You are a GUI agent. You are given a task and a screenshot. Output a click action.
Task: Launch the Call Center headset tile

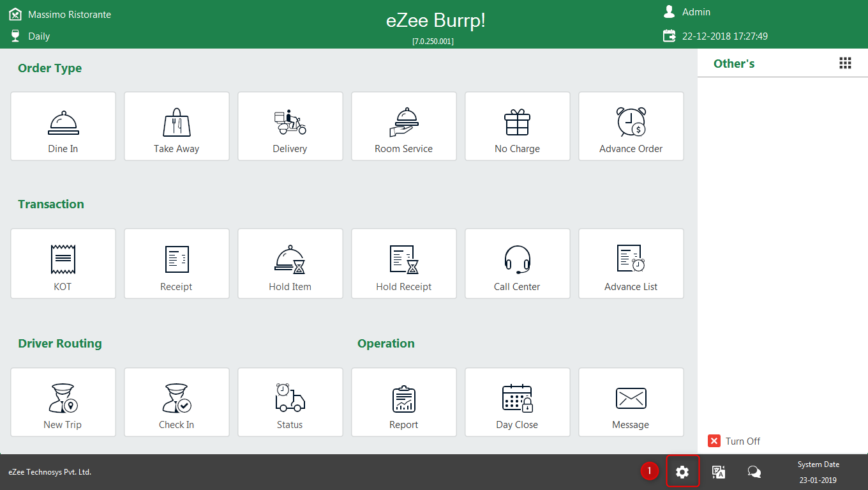(518, 263)
